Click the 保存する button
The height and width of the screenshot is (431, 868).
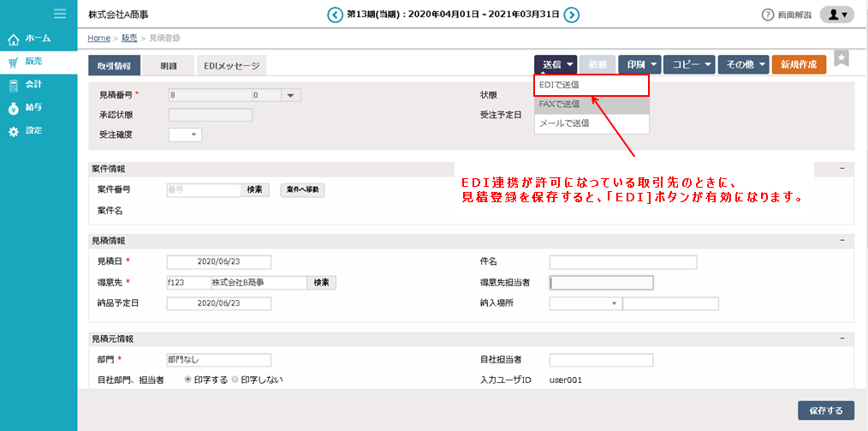coord(825,410)
